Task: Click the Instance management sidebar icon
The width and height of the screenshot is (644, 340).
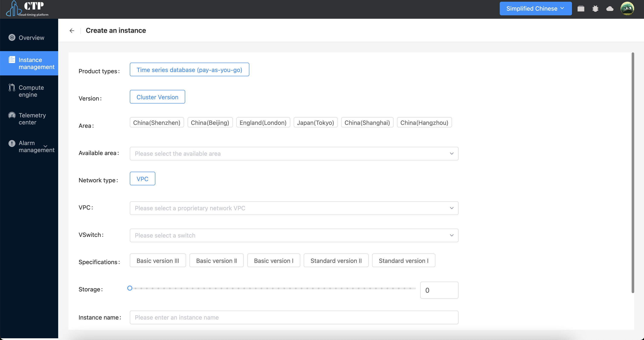Action: pyautogui.click(x=12, y=59)
